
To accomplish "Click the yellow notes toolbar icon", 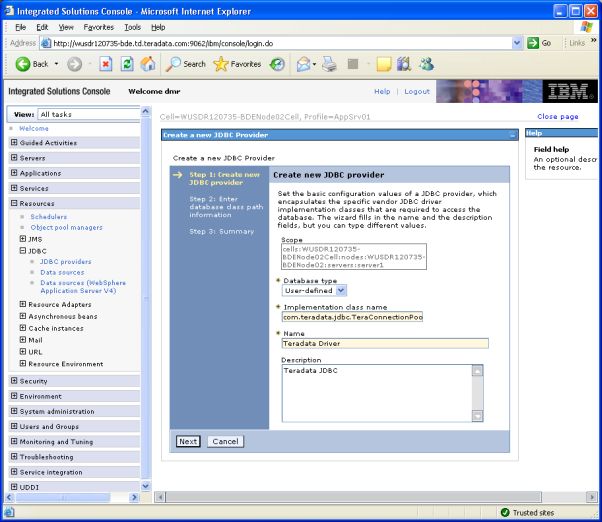I will click(x=384, y=64).
